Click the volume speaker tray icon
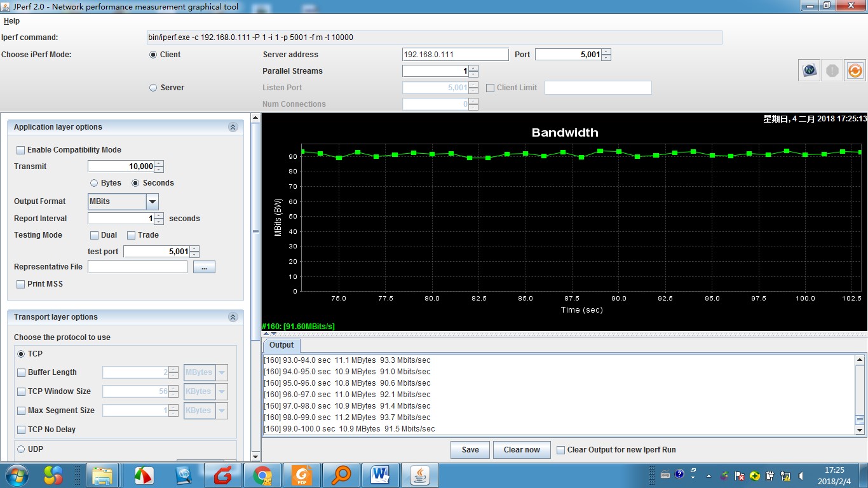Screen dimensions: 868x488 pyautogui.click(x=801, y=475)
